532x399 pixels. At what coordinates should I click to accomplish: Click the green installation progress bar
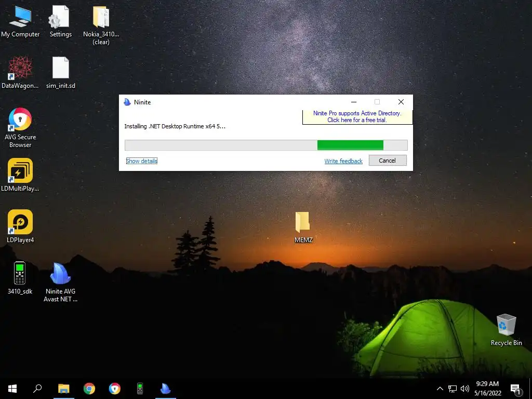tap(266, 145)
